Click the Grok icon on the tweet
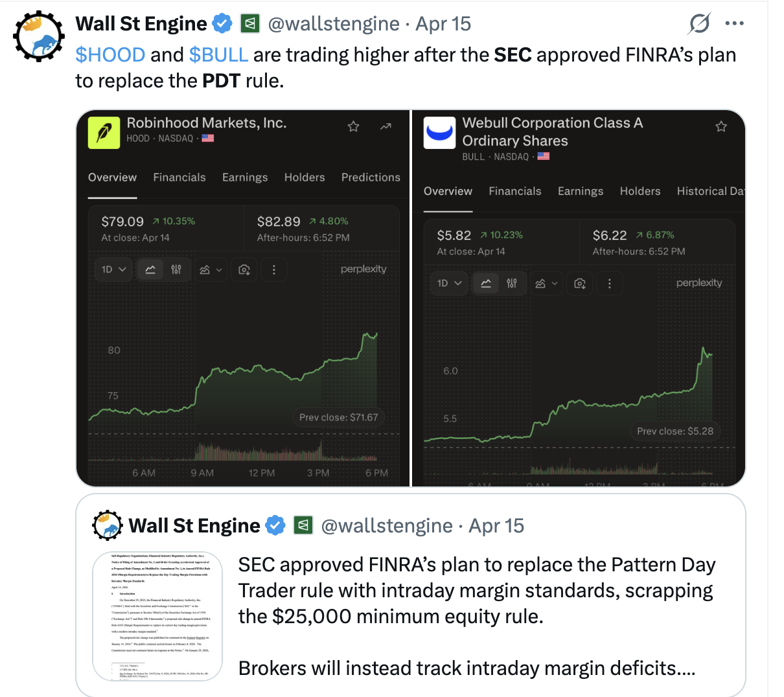Image resolution: width=784 pixels, height=697 pixels. 700,24
